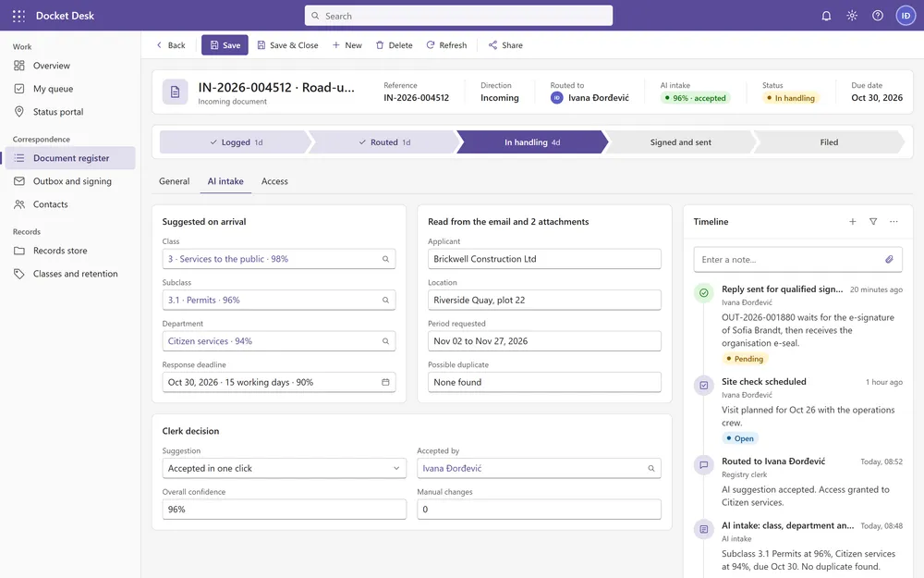This screenshot has height=578, width=924.
Task: Click the Possible duplicate field
Action: point(544,382)
